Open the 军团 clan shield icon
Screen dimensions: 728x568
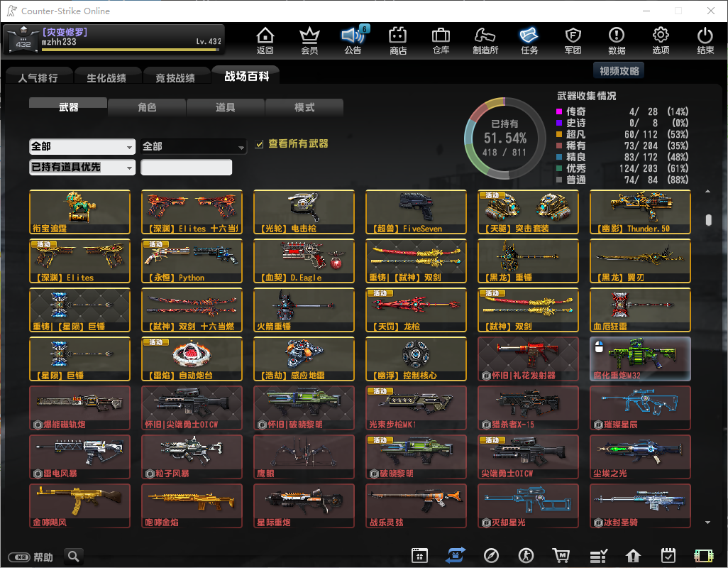coord(573,40)
